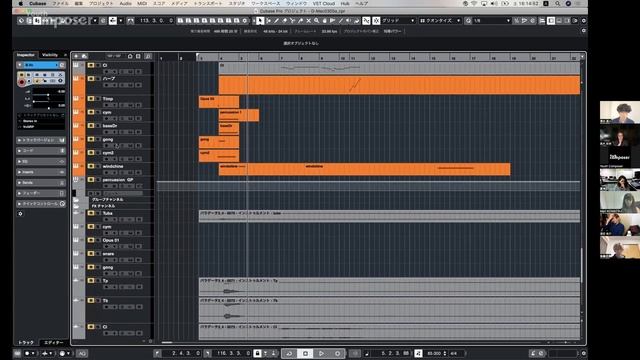This screenshot has height=360, width=640.
Task: Select the windchime orange MIDI part
Action: point(364,169)
